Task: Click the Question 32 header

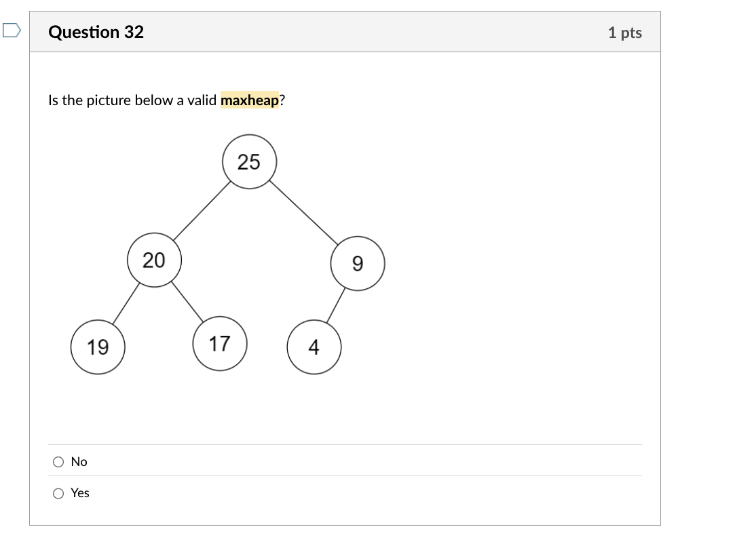Action: (x=96, y=31)
